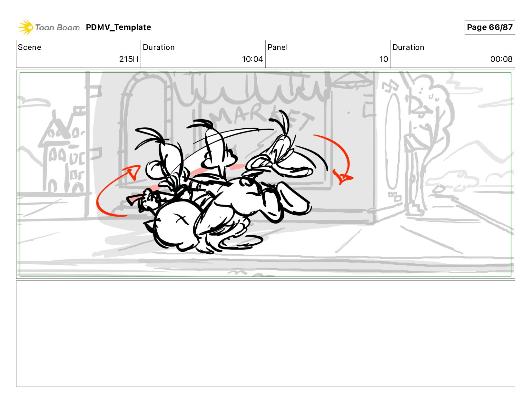532x411 pixels.
Task: Click the storyboard panel drawing
Action: coord(265,174)
